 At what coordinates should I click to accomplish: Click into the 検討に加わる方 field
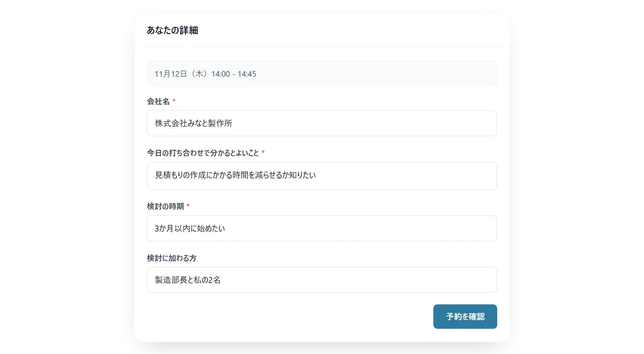coord(322,280)
